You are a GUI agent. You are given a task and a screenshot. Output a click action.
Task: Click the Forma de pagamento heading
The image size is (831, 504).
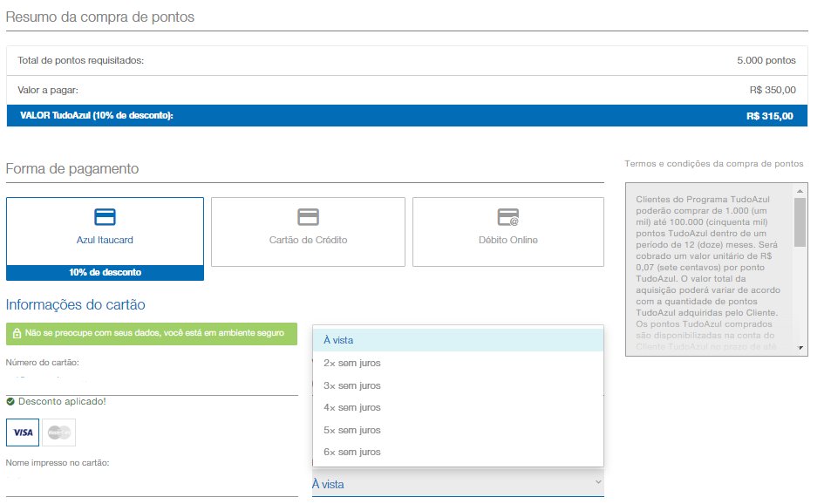(72, 168)
